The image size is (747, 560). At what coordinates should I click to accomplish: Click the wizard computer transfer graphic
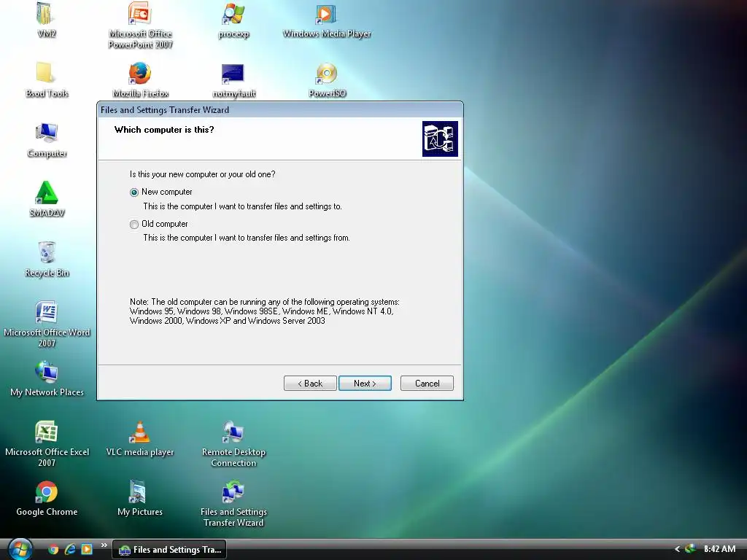pyautogui.click(x=440, y=139)
